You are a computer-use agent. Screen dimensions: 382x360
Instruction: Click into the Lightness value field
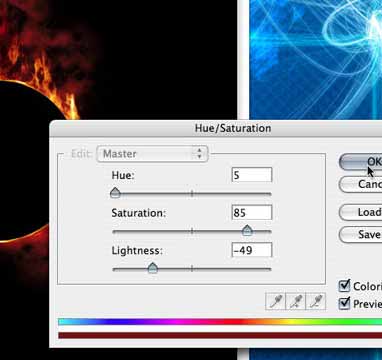pyautogui.click(x=252, y=250)
